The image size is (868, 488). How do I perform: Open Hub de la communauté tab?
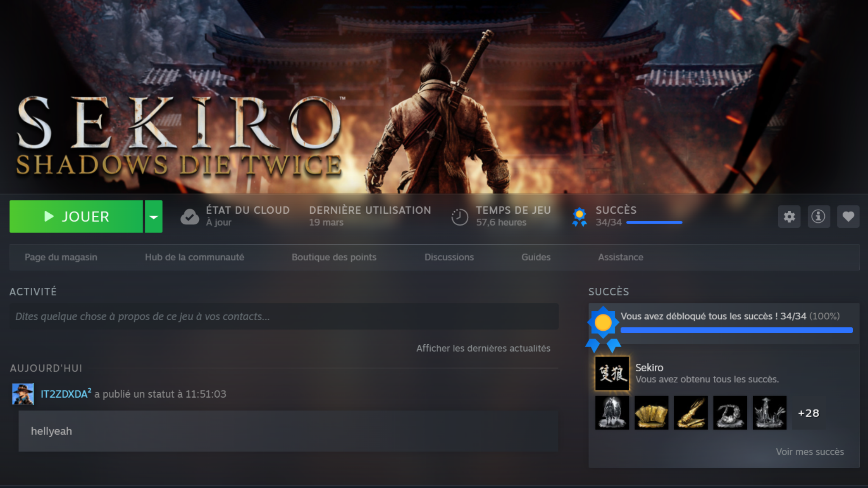[x=195, y=257]
